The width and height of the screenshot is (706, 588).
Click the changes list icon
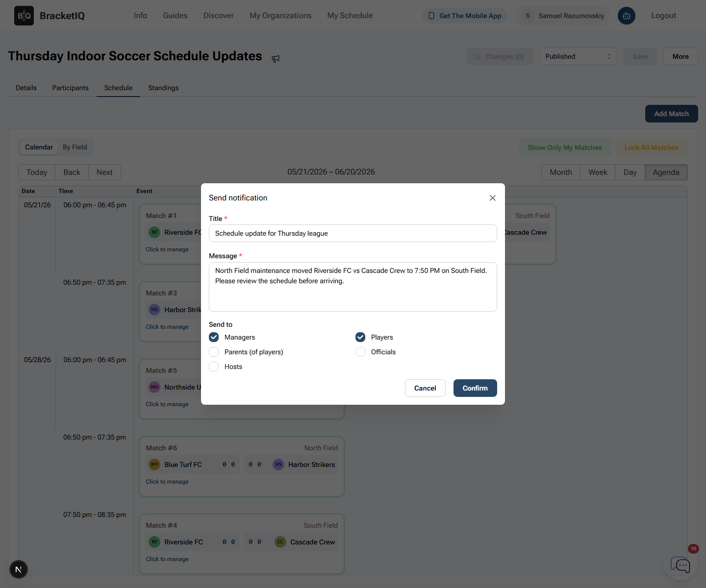pyautogui.click(x=477, y=56)
